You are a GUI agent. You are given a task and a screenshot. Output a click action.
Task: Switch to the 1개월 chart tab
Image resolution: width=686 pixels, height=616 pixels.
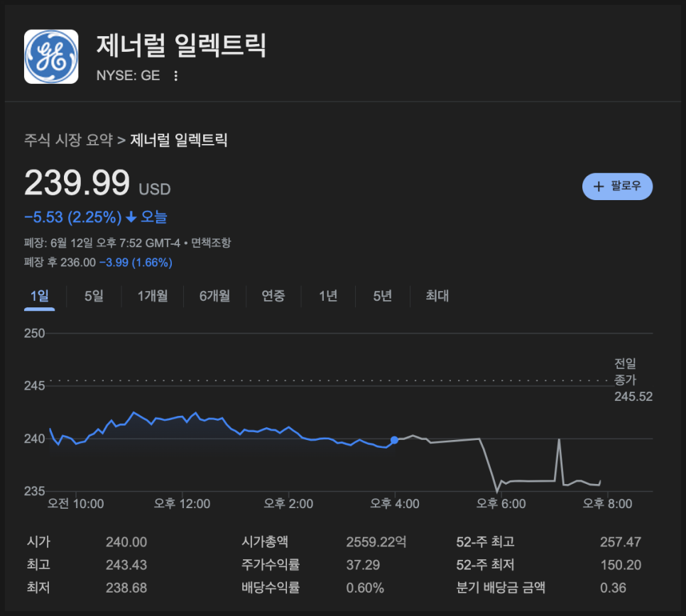[153, 296]
